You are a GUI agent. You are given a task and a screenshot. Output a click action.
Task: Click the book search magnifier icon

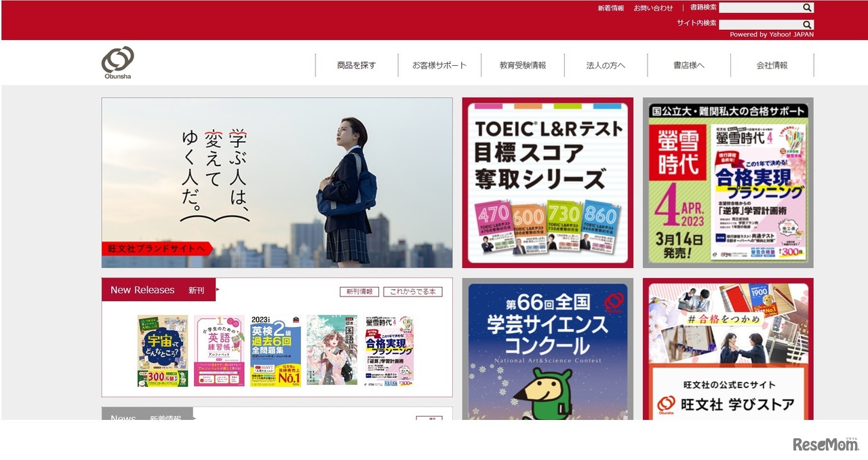[x=807, y=7]
